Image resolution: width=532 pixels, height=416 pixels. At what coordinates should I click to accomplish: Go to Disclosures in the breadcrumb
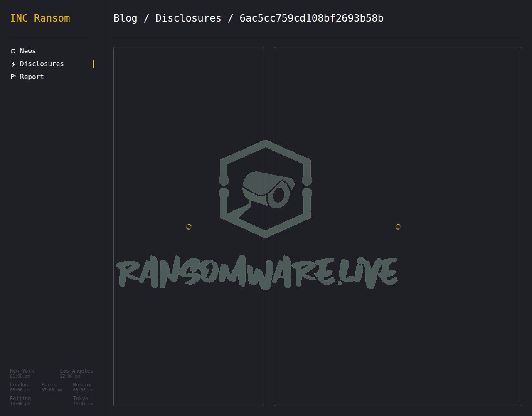pos(188,18)
